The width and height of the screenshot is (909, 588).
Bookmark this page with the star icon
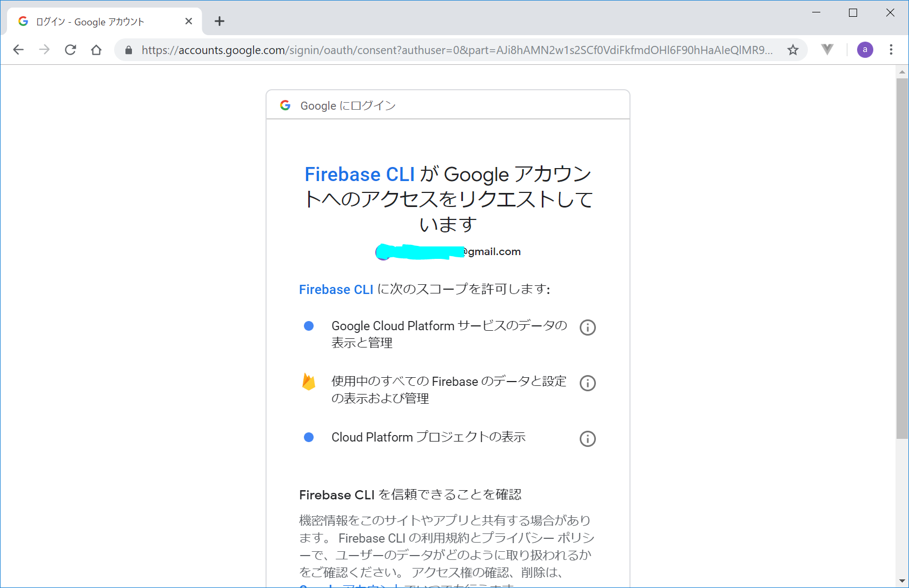793,50
